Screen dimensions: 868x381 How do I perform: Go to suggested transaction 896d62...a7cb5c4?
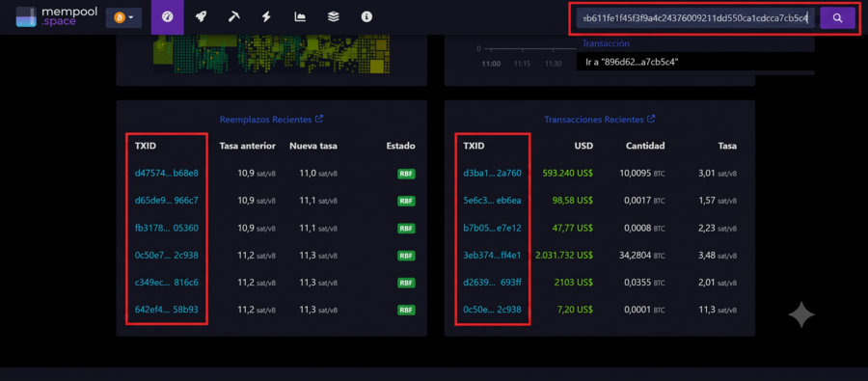click(695, 62)
